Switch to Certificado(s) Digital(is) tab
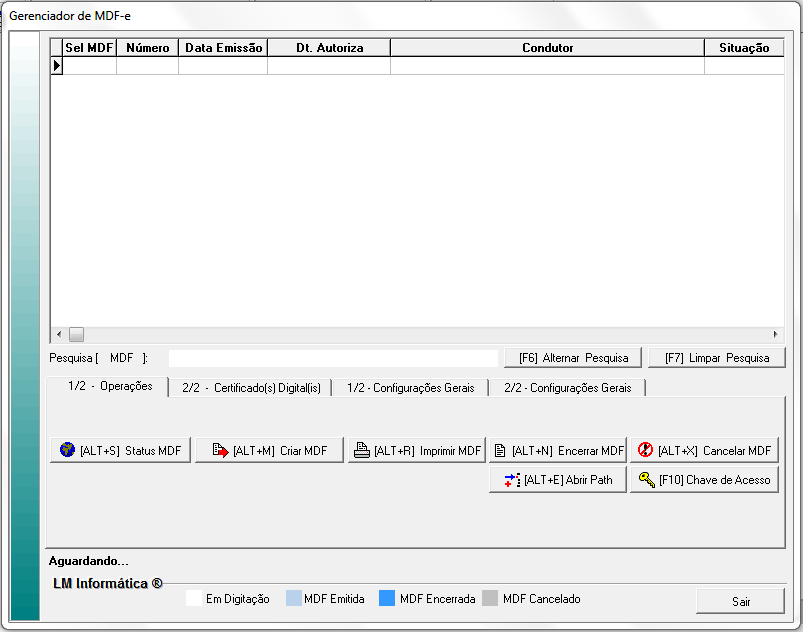The image size is (803, 632). click(x=251, y=388)
